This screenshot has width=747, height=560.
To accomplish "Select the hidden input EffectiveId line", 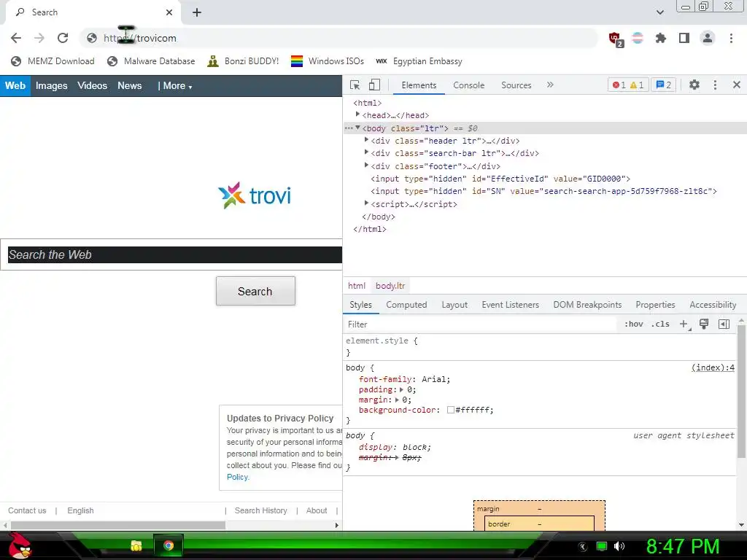I will pyautogui.click(x=500, y=179).
